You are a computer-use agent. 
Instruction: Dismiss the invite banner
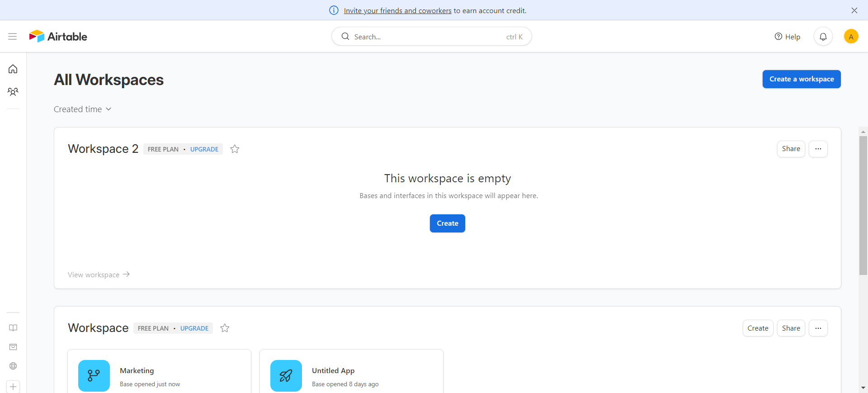point(854,10)
